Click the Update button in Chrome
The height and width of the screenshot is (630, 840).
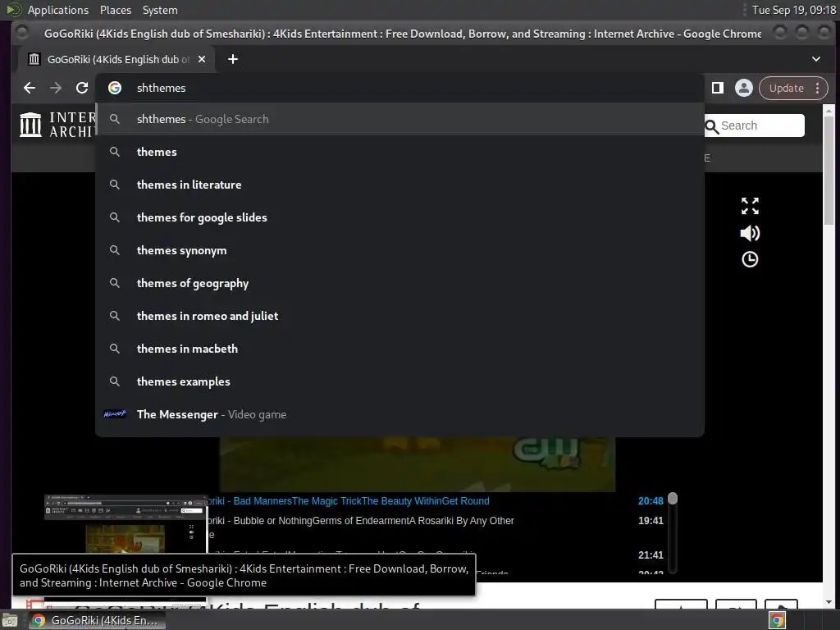[x=786, y=89]
